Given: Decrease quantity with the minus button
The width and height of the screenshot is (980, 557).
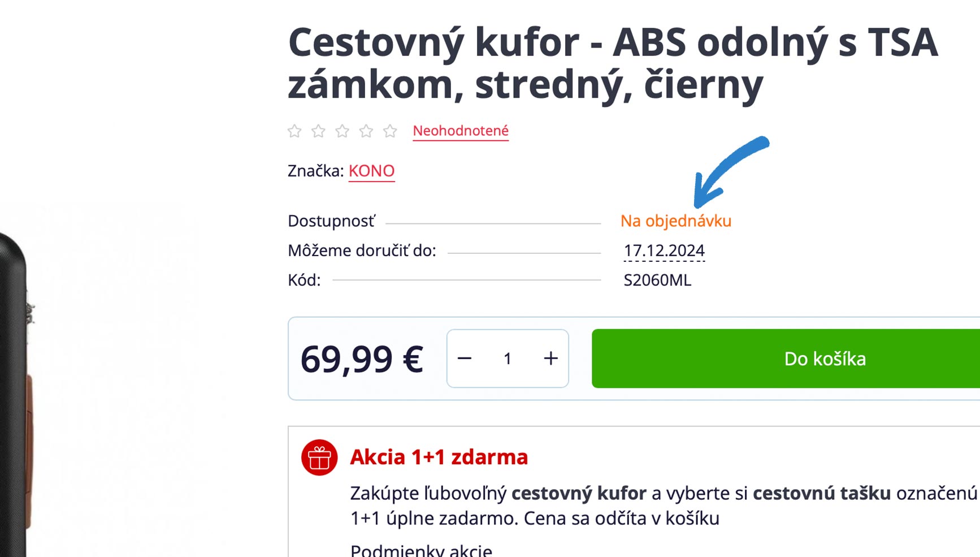Looking at the screenshot, I should click(x=465, y=359).
